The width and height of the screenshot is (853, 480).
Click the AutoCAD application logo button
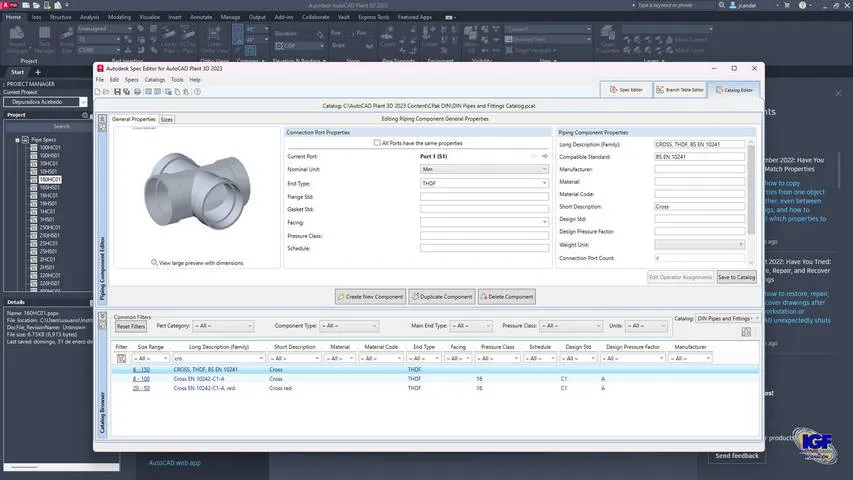click(x=9, y=5)
